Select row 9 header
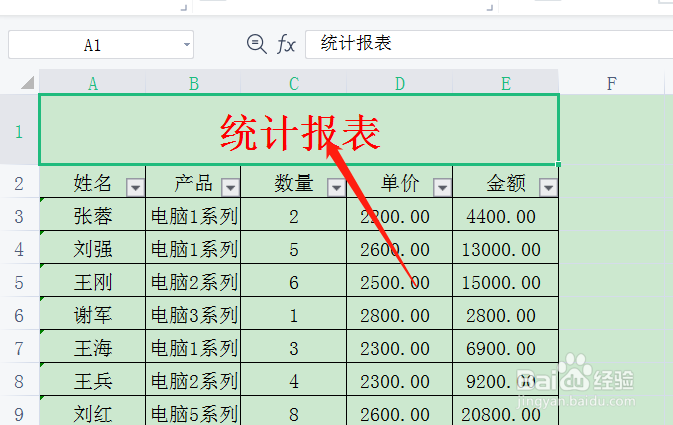This screenshot has height=425, width=673. (19, 412)
